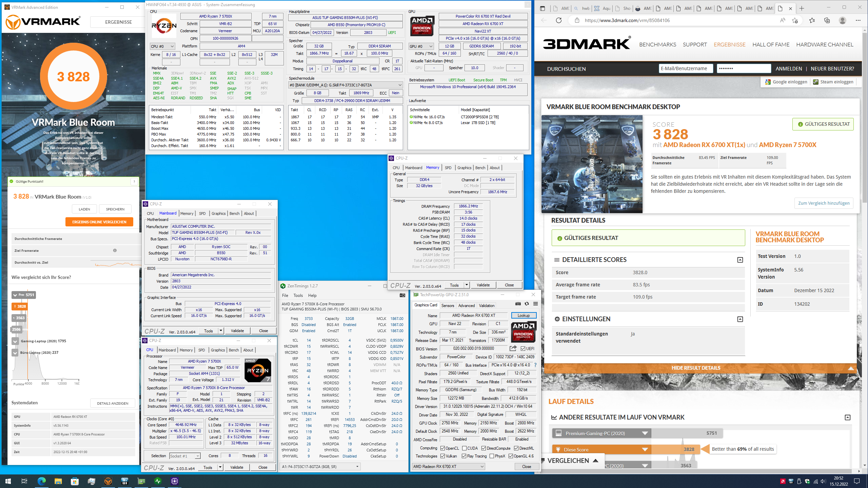
Task: Expand the Diese Score row dropdown on the 3DMark page
Action: click(645, 450)
